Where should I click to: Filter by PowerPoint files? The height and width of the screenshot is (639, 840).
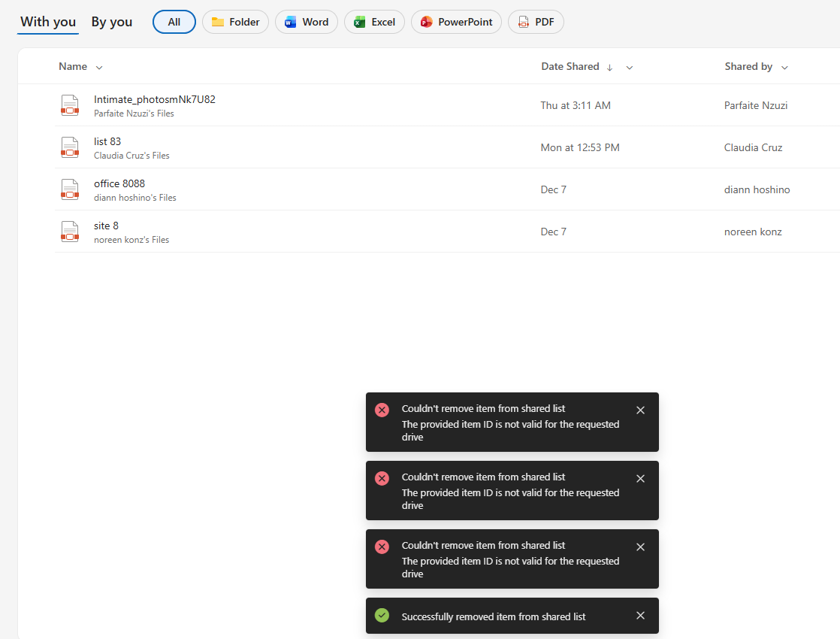coord(456,22)
